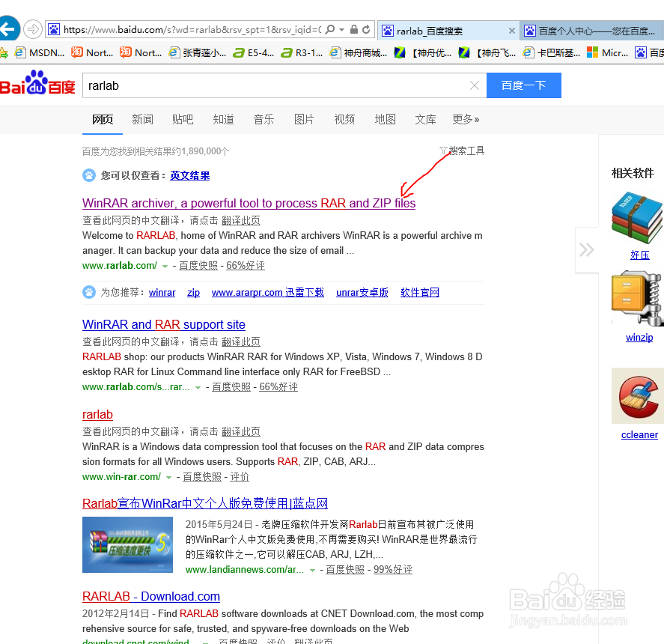664x644 pixels.
Task: Open the 【神舟优... bookmark
Action: (x=423, y=52)
